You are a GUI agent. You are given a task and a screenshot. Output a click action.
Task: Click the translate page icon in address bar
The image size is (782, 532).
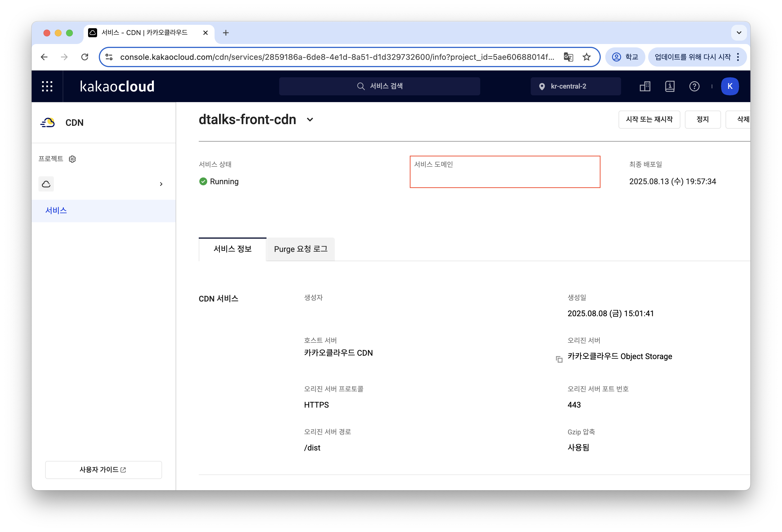click(568, 57)
